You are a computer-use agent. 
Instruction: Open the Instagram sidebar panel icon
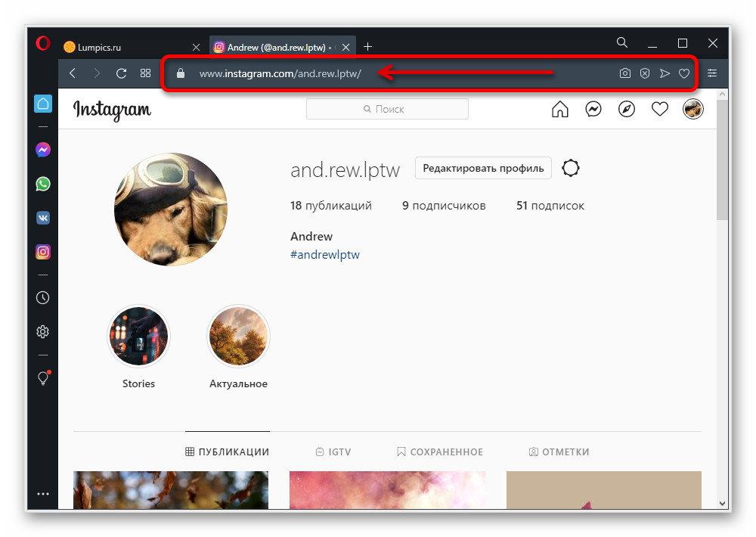click(x=43, y=252)
